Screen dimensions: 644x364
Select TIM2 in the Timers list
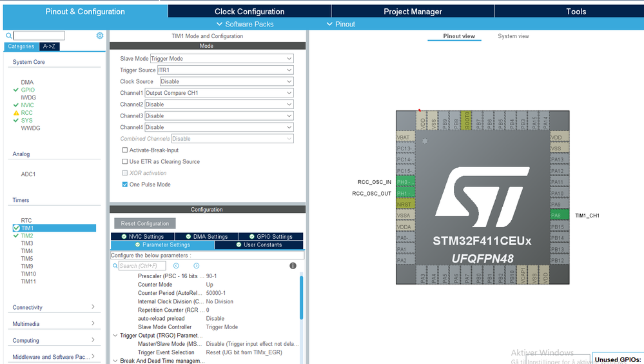pyautogui.click(x=27, y=236)
